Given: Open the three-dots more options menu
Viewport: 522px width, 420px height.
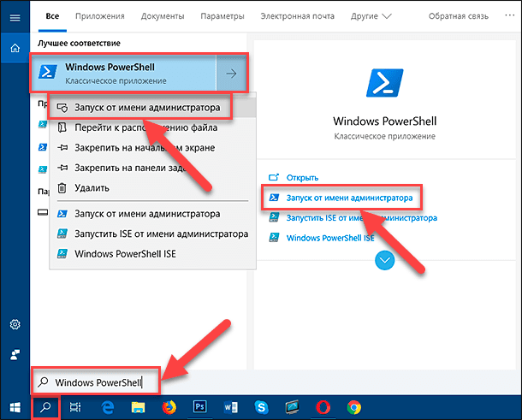Looking at the screenshot, I should coord(510,15).
